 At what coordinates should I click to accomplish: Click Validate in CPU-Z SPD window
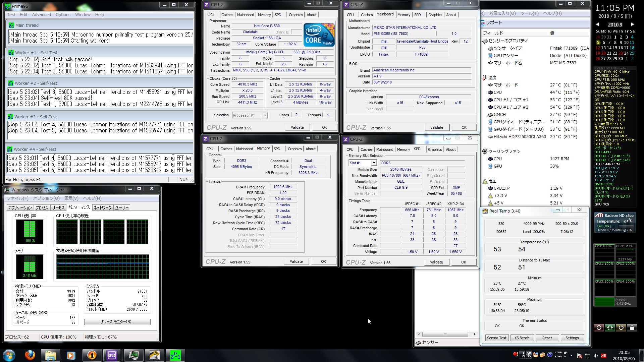[436, 262]
